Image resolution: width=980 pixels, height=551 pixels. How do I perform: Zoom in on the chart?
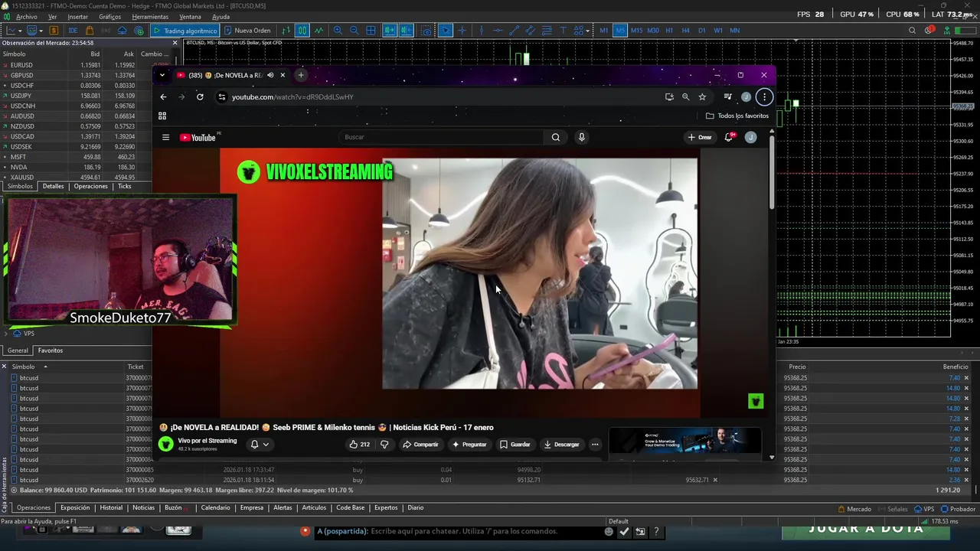[x=338, y=31]
